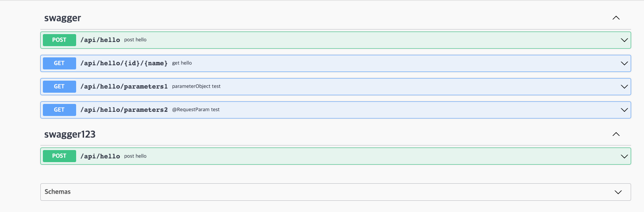Click chevron on the parameters1 endpoint row
Image resolution: width=644 pixels, height=212 pixels.
pos(624,87)
